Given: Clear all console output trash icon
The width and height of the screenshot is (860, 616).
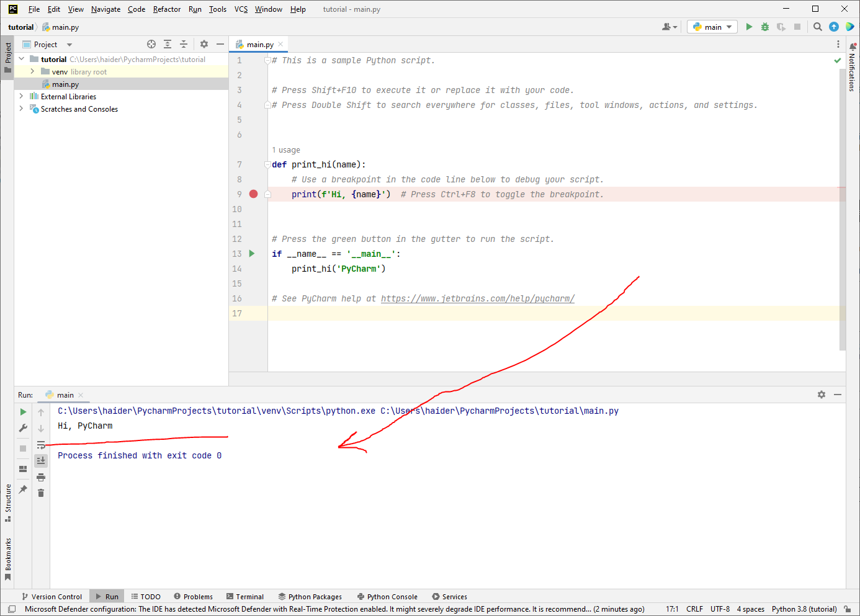Looking at the screenshot, I should pos(41,493).
